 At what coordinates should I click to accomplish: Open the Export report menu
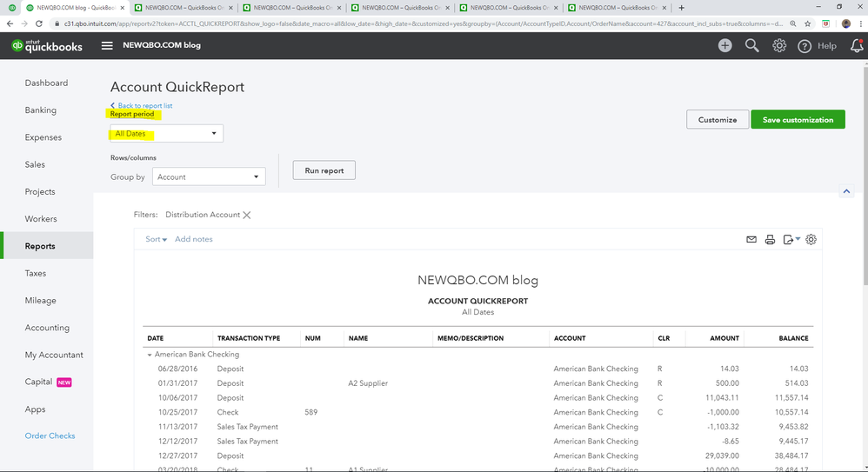point(791,240)
